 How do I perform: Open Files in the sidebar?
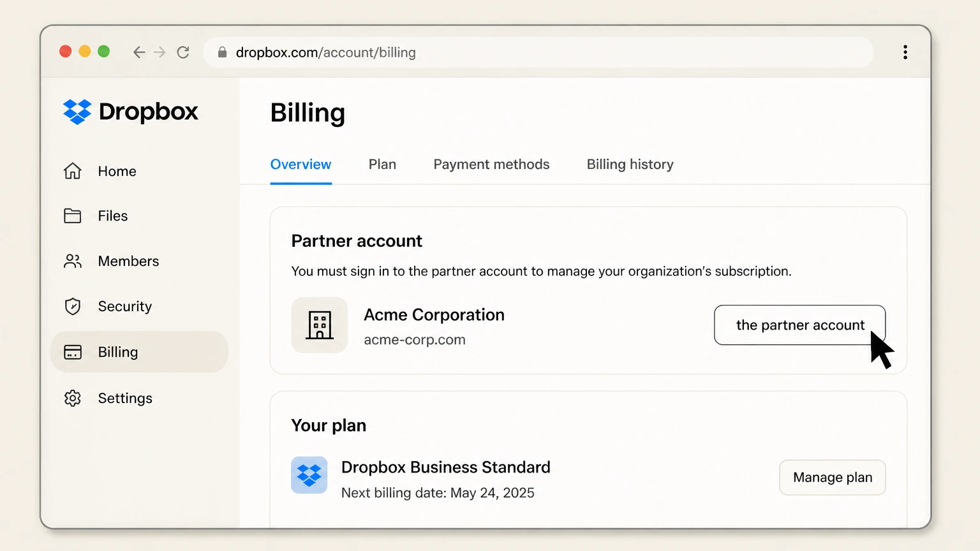[139, 216]
